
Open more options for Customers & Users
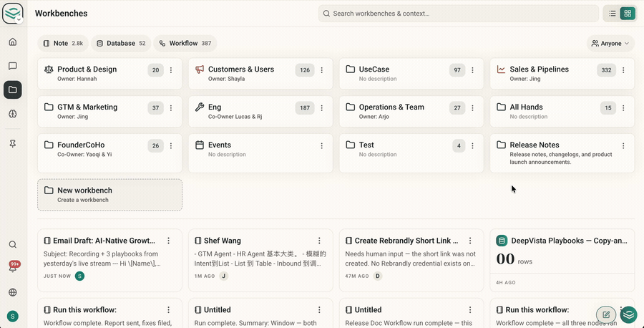pyautogui.click(x=322, y=70)
